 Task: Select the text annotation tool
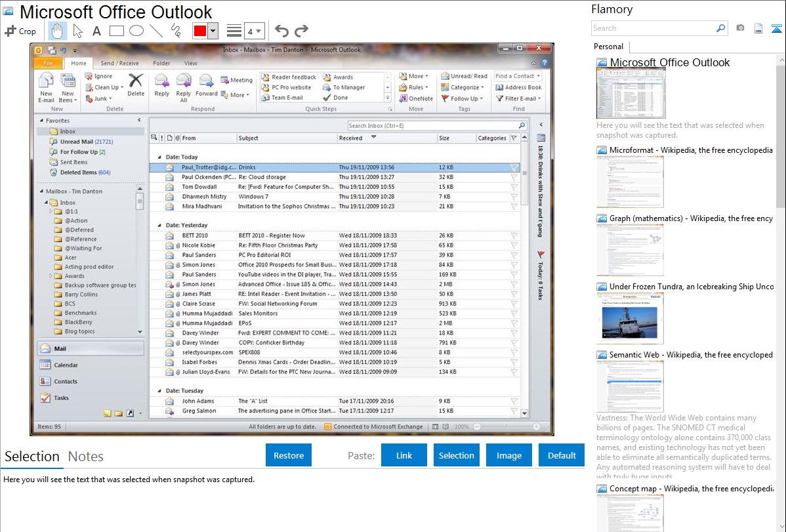96,31
